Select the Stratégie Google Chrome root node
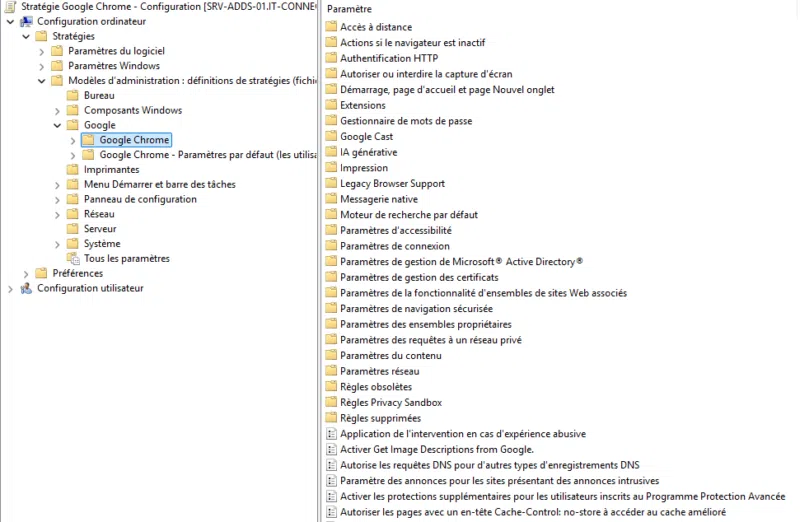The image size is (800, 522). click(168, 7)
